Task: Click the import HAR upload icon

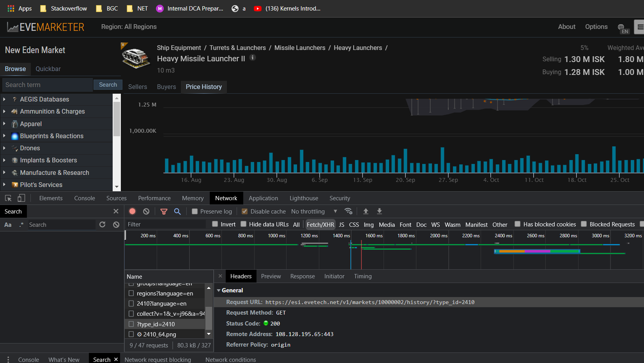Action: (x=366, y=211)
